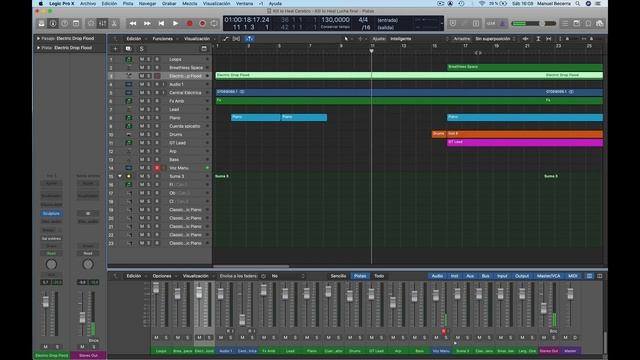Open Edición menu in mixer
Viewport: 640px width, 360px height.
(x=133, y=276)
